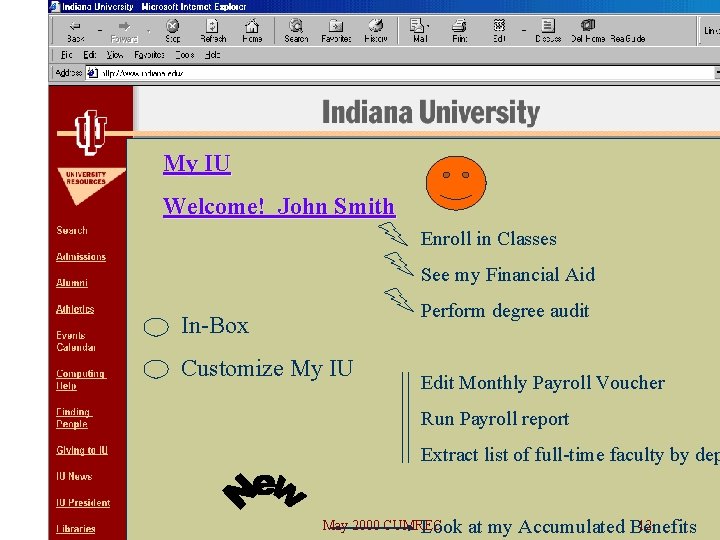This screenshot has height=540, width=720.
Task: Click the IU trident logo
Action: [91, 132]
